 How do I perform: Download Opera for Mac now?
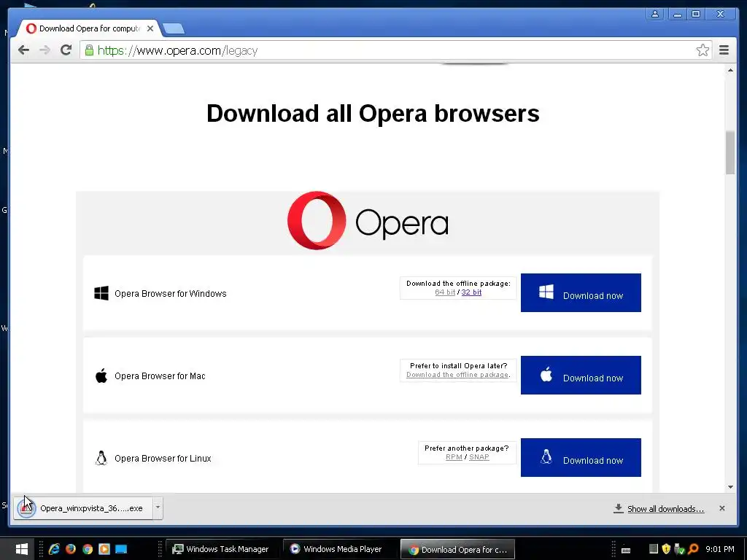tap(580, 376)
